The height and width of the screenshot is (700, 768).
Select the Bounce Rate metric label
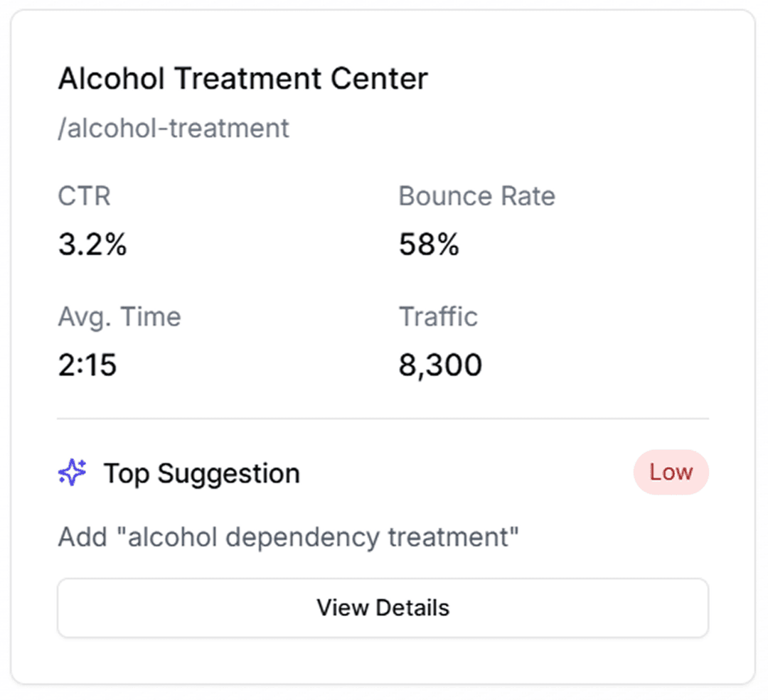click(x=476, y=196)
